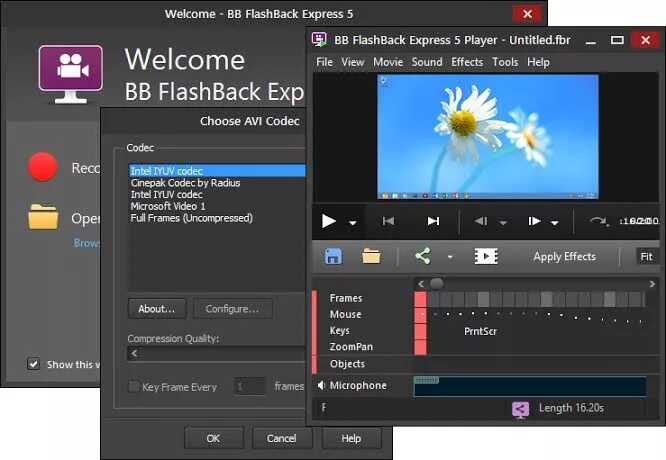Mute the Microphone track speaker icon
Screen dimensions: 666x460
(321, 385)
